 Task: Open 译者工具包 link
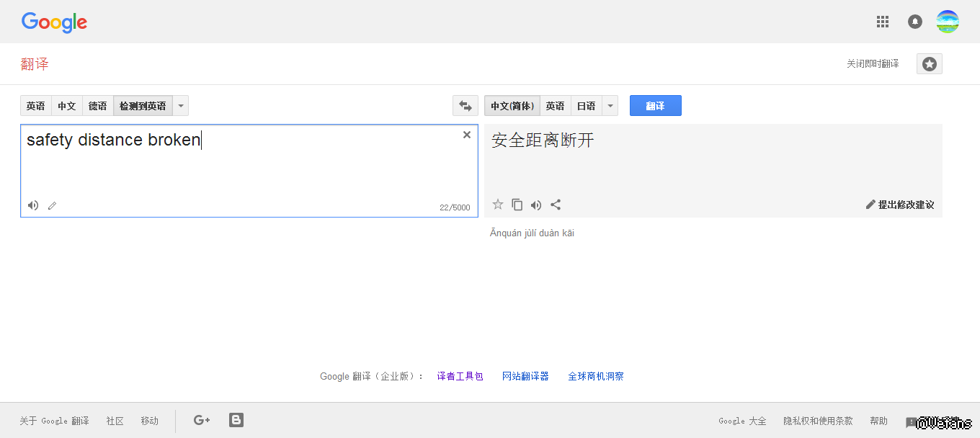[x=460, y=376]
